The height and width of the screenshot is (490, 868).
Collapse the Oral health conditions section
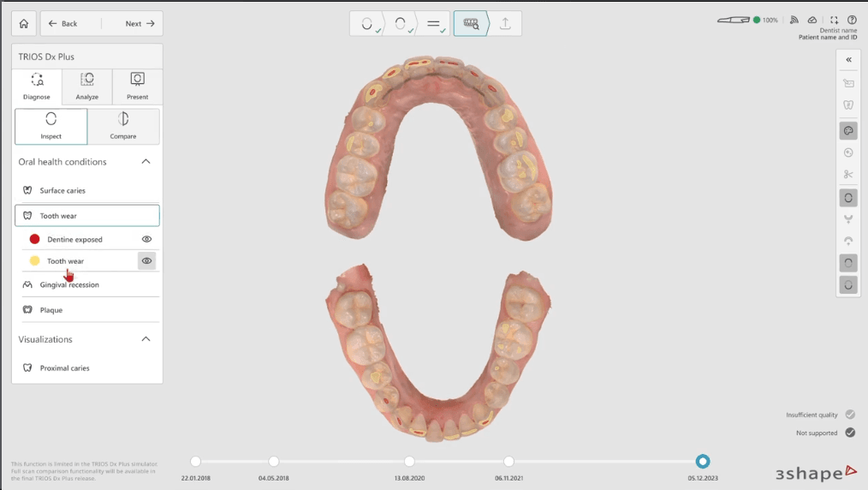[x=146, y=162]
